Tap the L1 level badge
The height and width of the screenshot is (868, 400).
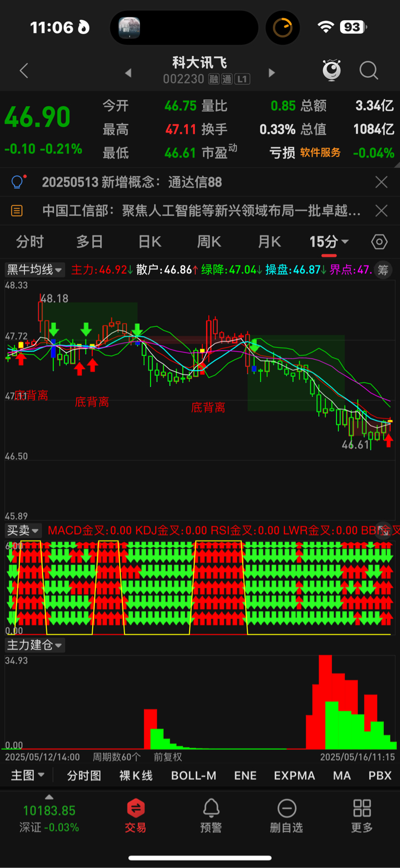(x=242, y=79)
